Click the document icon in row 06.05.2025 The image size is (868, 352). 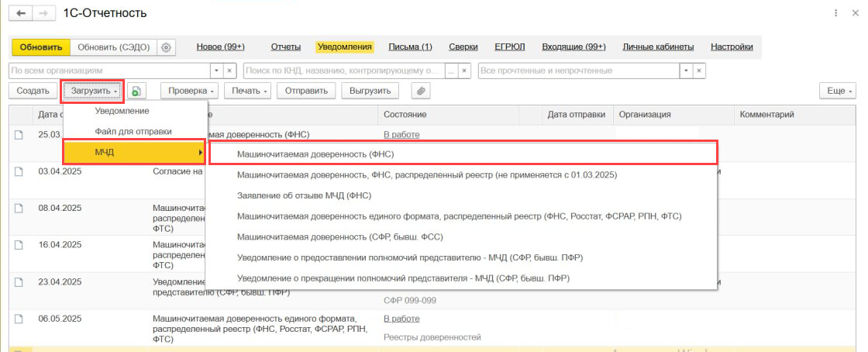coord(19,319)
